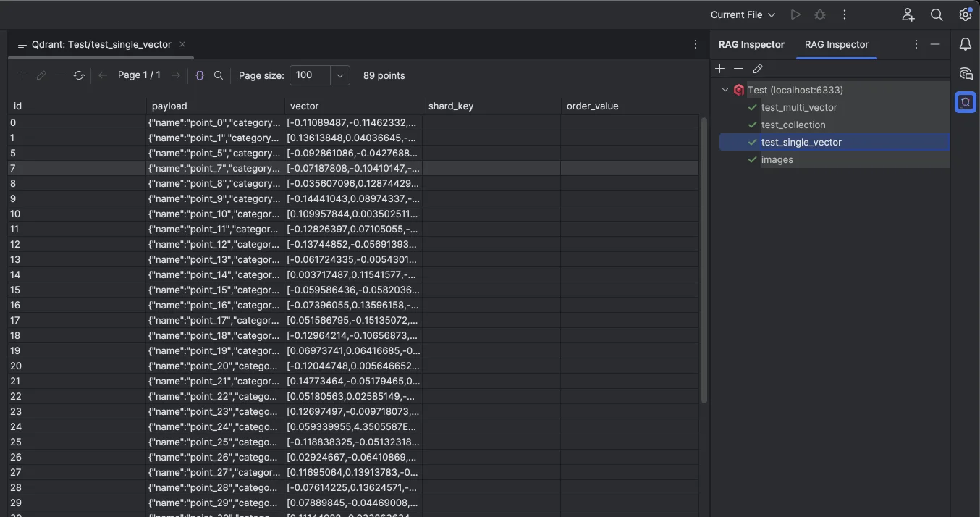Sort by vector column header
The image size is (980, 517).
coord(353,106)
